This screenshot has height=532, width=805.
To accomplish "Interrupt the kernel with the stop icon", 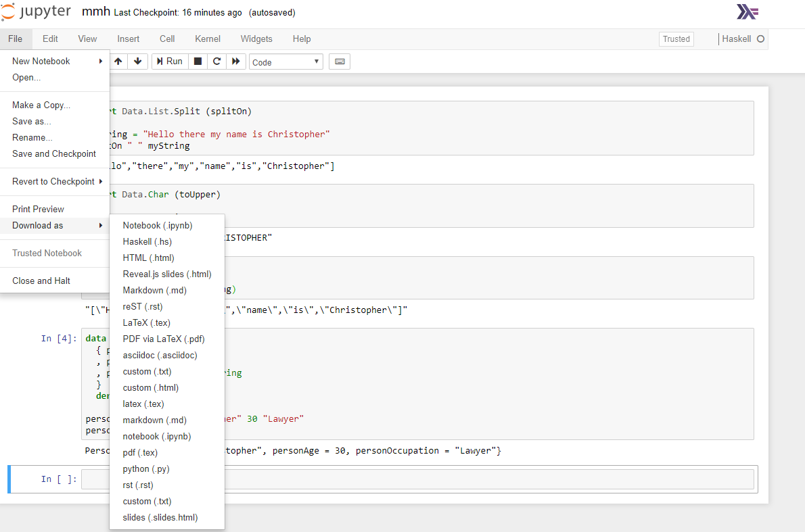I will click(x=198, y=62).
